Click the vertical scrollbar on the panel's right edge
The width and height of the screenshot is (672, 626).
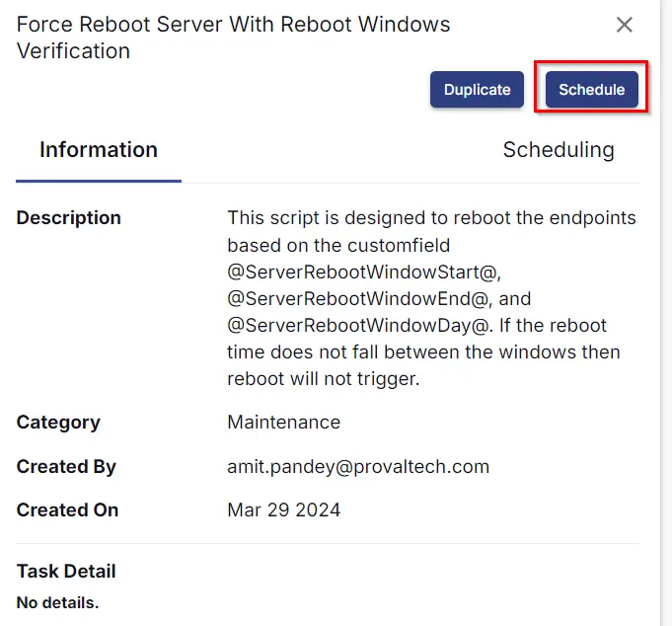click(x=666, y=313)
